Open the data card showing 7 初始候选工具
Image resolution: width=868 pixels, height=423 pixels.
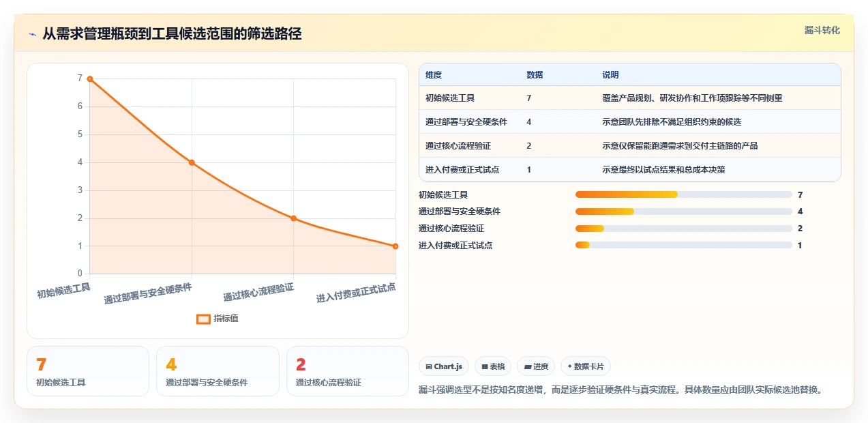click(88, 371)
